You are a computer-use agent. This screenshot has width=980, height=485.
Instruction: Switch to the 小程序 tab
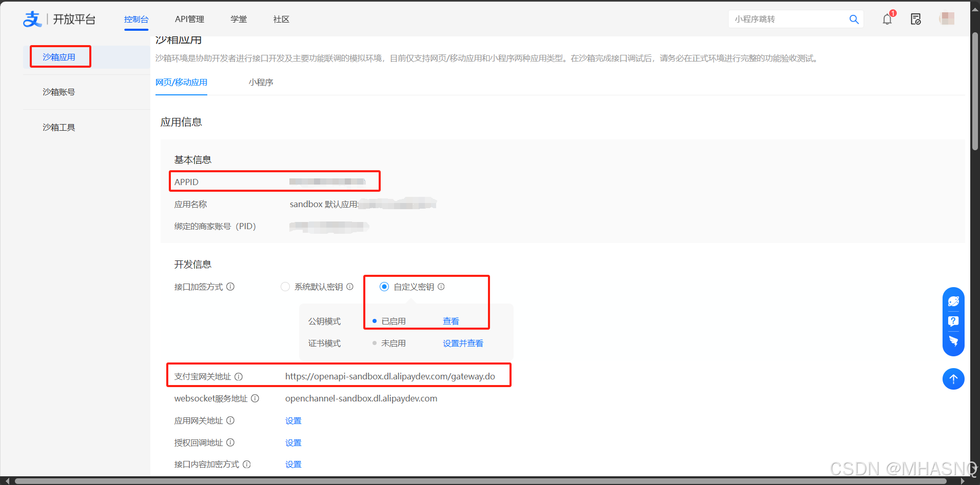click(x=261, y=82)
